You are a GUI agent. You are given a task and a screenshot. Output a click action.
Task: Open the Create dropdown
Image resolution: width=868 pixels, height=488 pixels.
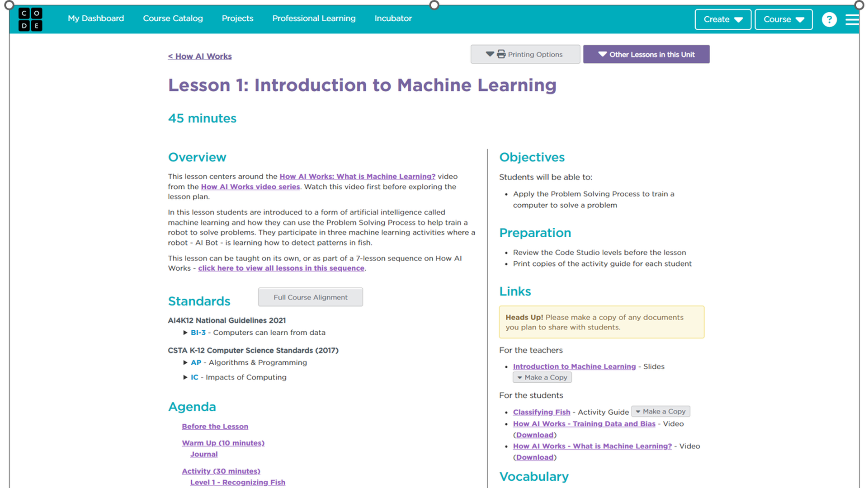coord(722,19)
